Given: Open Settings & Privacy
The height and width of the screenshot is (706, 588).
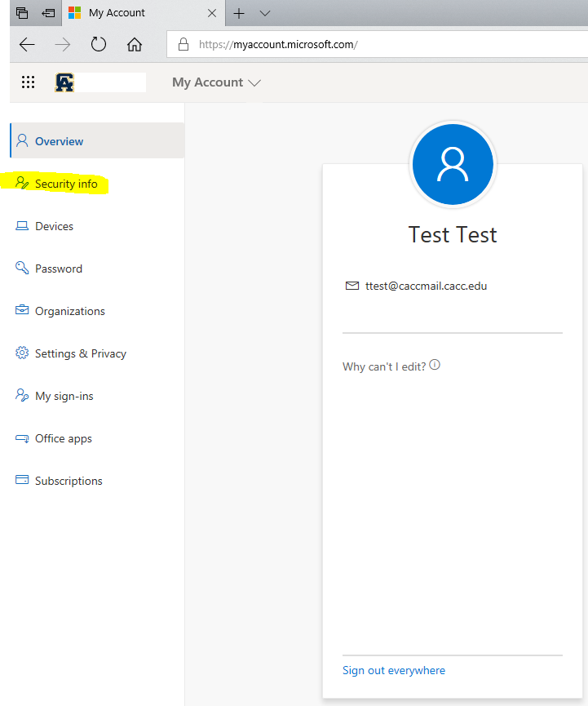Looking at the screenshot, I should pos(97,353).
